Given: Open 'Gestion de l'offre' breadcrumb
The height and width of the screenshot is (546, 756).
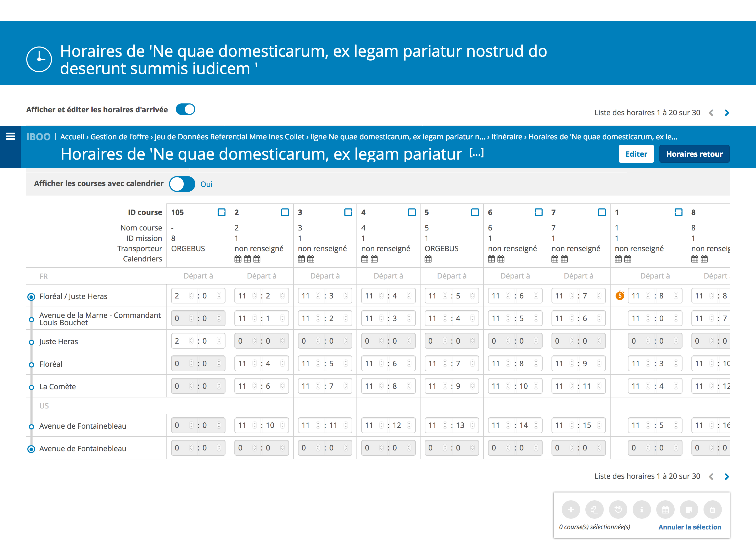Looking at the screenshot, I should pyautogui.click(x=119, y=137).
